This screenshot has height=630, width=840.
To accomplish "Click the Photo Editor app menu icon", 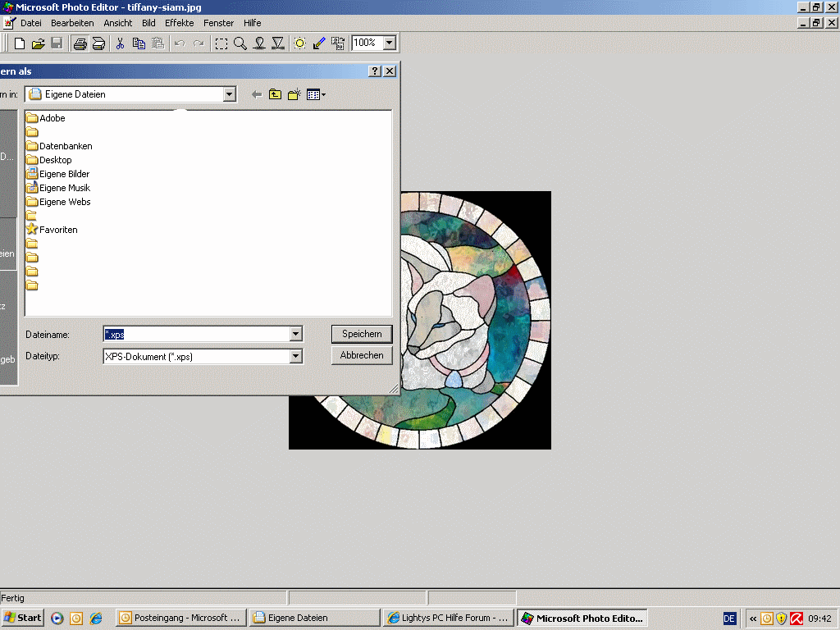I will tap(9, 23).
